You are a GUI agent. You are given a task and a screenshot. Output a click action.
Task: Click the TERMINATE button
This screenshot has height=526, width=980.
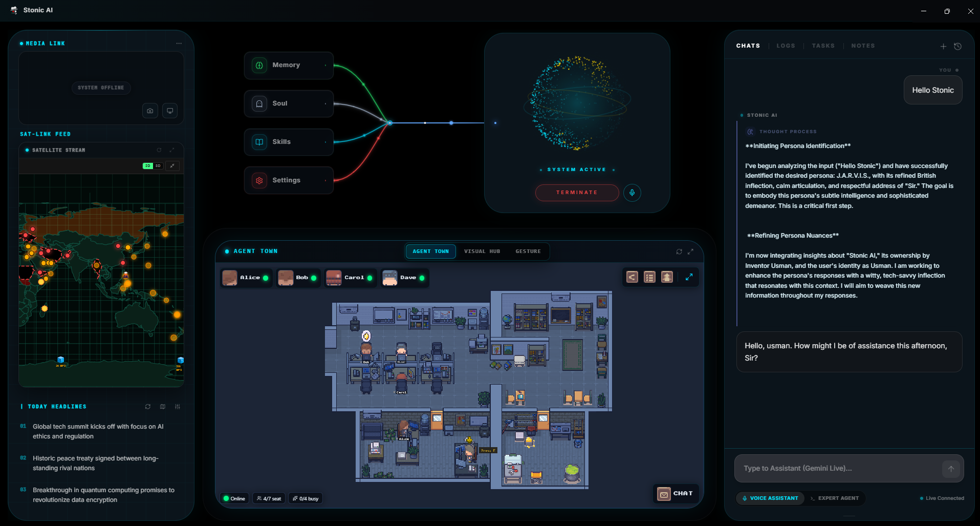577,193
